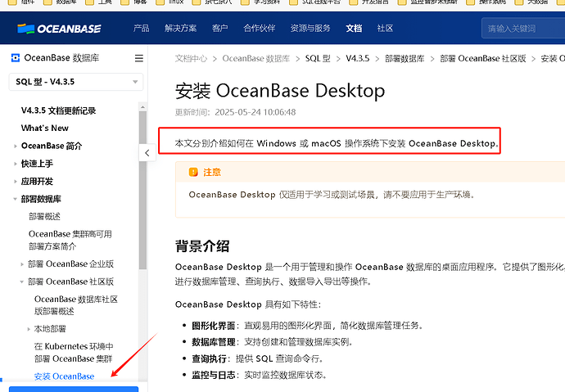Expand the 应用开发 tree arrow
This screenshot has height=392, width=565.
[15, 182]
